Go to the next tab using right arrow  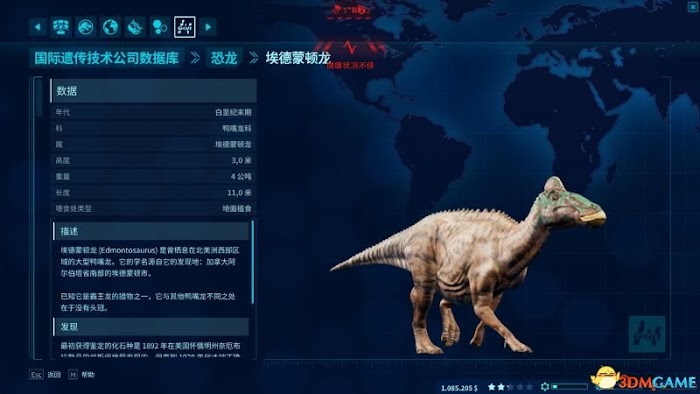[x=208, y=27]
